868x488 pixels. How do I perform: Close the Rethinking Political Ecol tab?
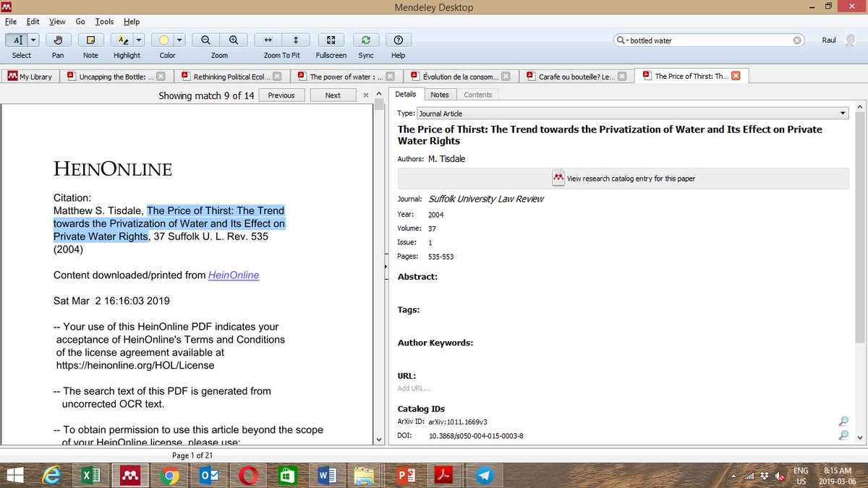(277, 76)
